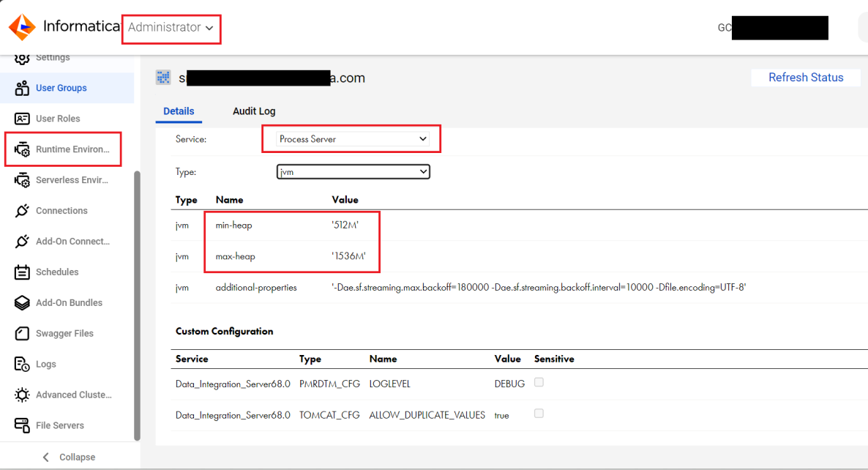Open Serverless Environments in the sidebar
This screenshot has height=470, width=868.
coord(67,180)
